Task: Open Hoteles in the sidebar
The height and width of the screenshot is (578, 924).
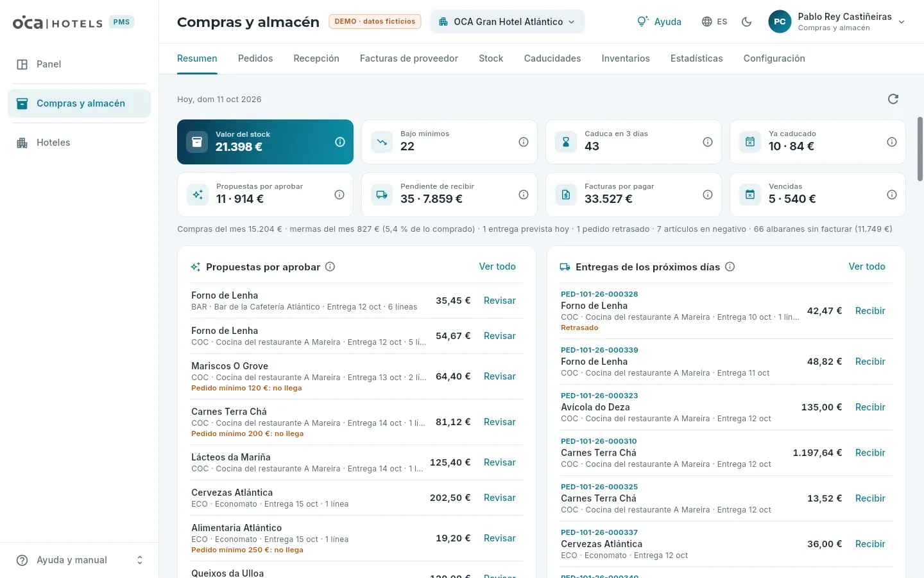Action: pyautogui.click(x=80, y=143)
